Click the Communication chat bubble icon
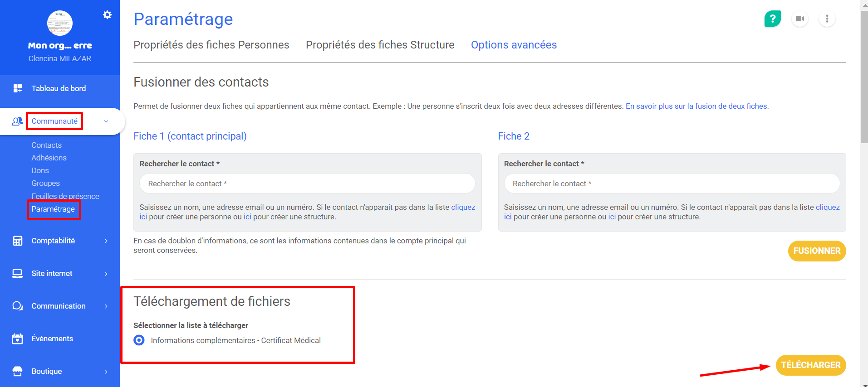868x387 pixels. (x=18, y=306)
